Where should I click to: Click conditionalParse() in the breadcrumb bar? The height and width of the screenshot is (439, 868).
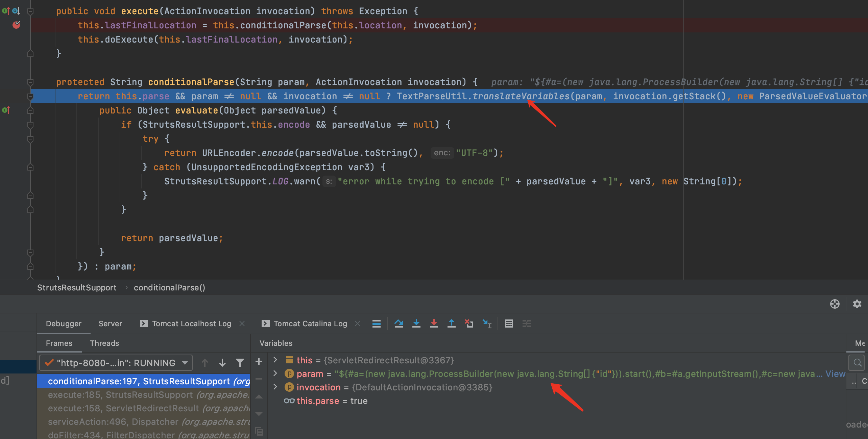169,287
